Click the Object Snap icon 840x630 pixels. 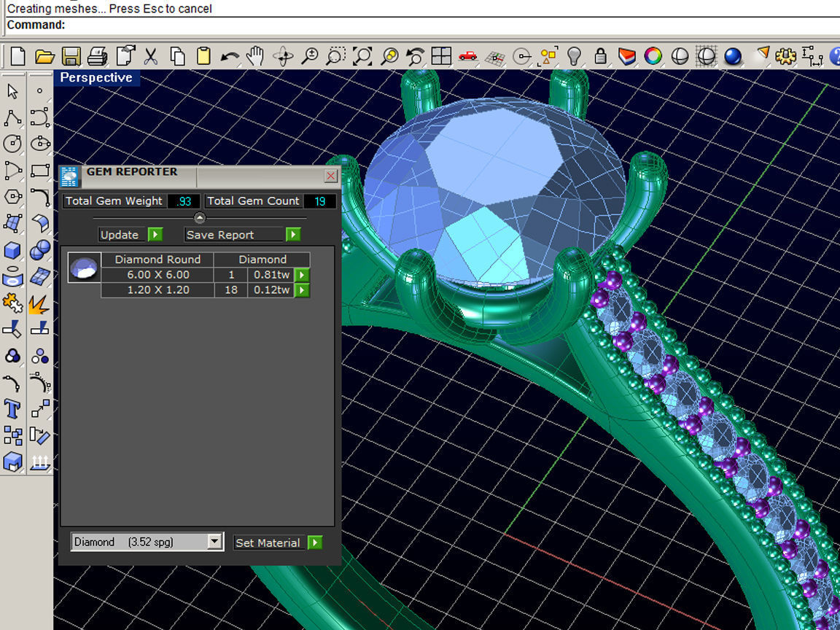[521, 55]
